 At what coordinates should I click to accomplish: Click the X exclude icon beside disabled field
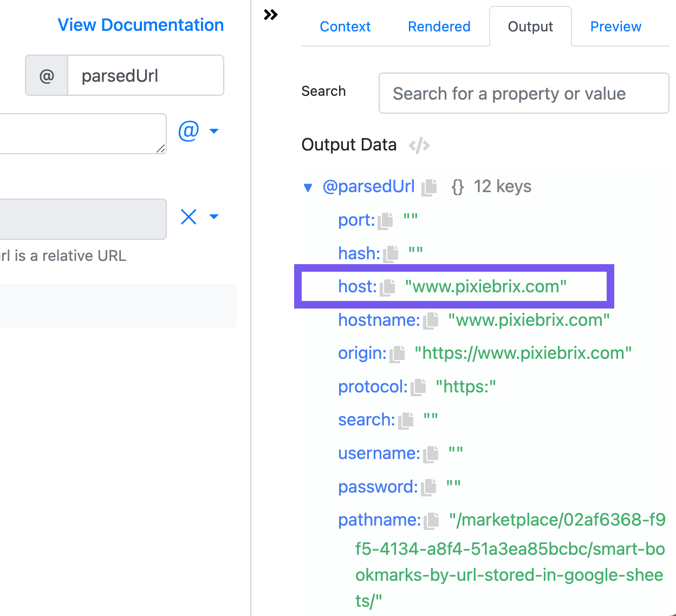click(188, 217)
